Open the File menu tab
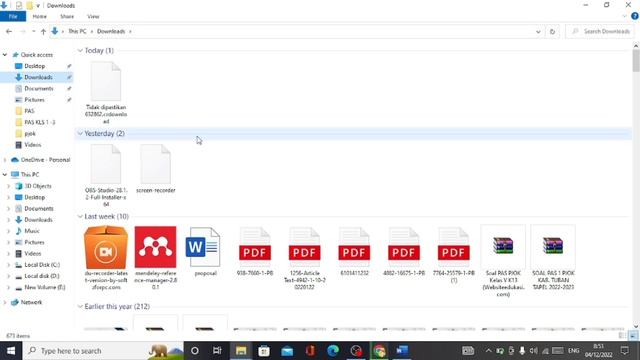640x360 pixels. click(13, 16)
